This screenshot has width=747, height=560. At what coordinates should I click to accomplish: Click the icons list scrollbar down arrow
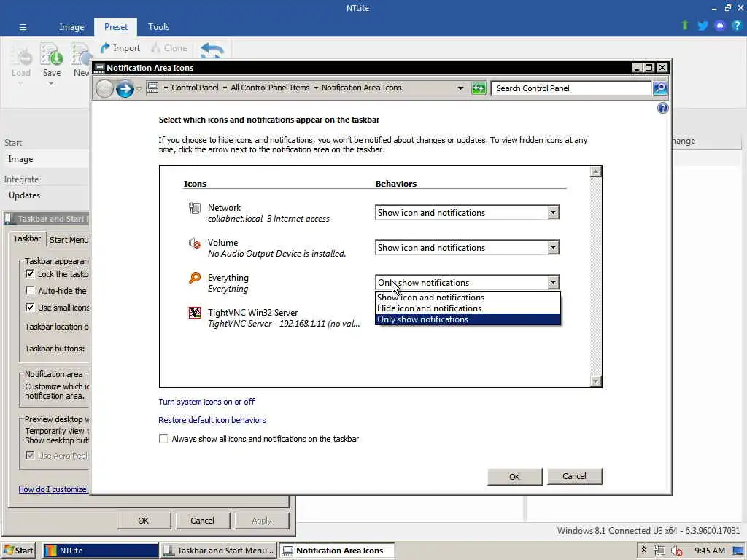point(595,381)
